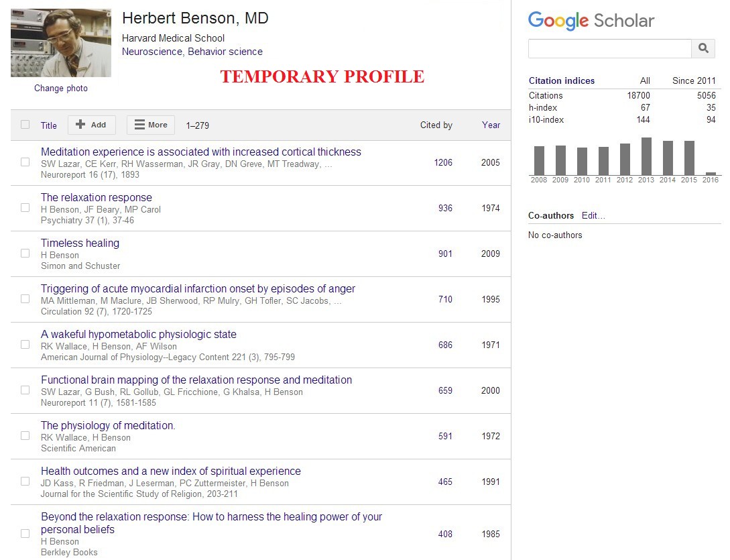
Task: Click the Neuroreport 16 (17), 1893 text
Action: click(90, 175)
